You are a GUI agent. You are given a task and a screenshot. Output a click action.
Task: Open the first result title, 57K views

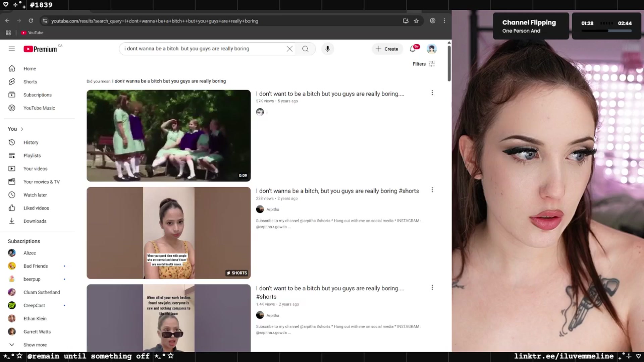click(x=330, y=94)
